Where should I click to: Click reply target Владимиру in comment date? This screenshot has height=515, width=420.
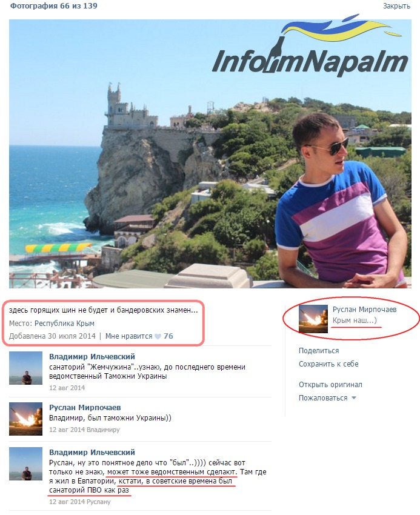(x=103, y=430)
